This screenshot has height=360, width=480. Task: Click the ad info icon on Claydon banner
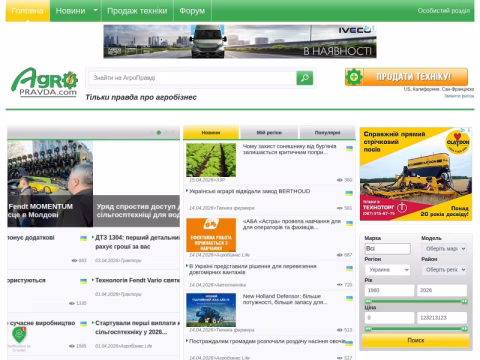(463, 130)
